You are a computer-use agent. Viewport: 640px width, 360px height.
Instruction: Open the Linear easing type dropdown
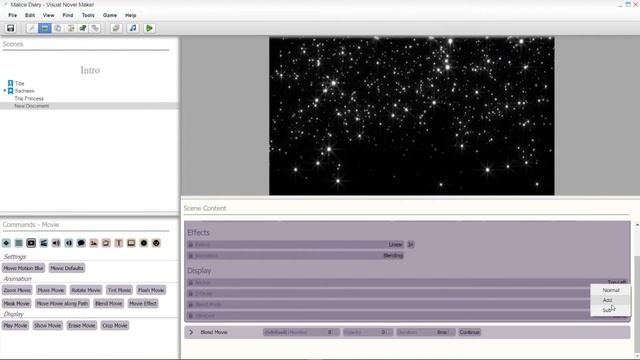point(395,244)
